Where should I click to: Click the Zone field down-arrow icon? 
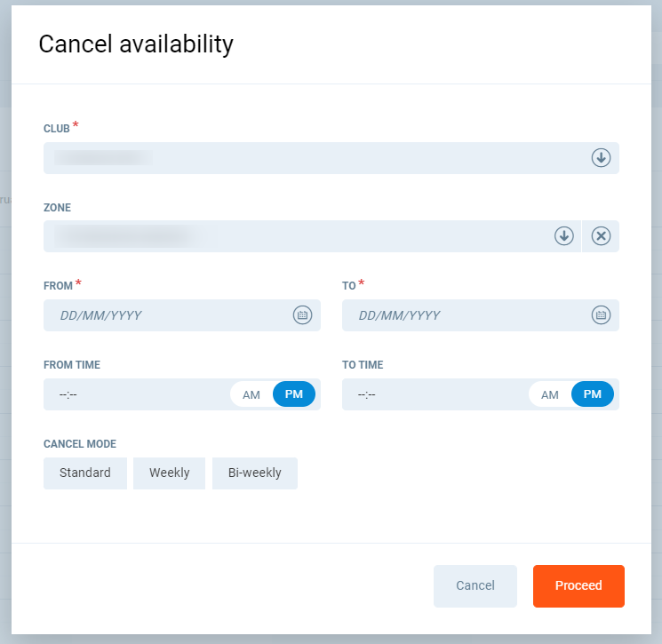click(564, 236)
